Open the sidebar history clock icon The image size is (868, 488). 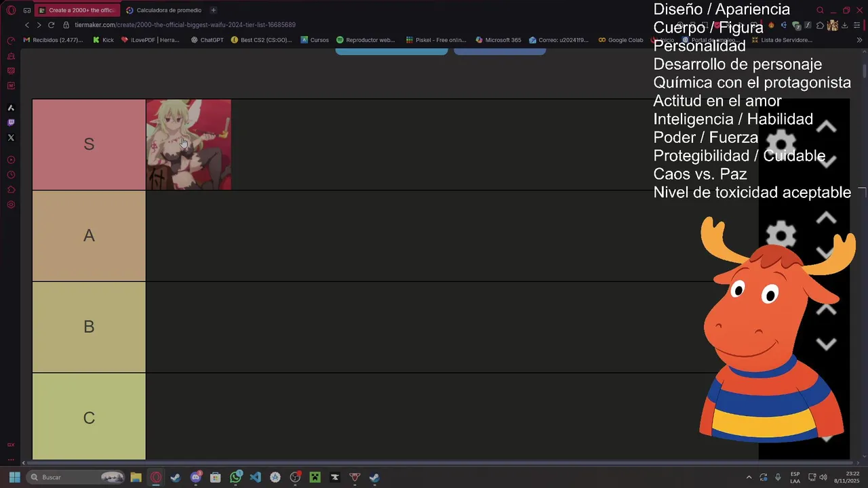pos(11,175)
